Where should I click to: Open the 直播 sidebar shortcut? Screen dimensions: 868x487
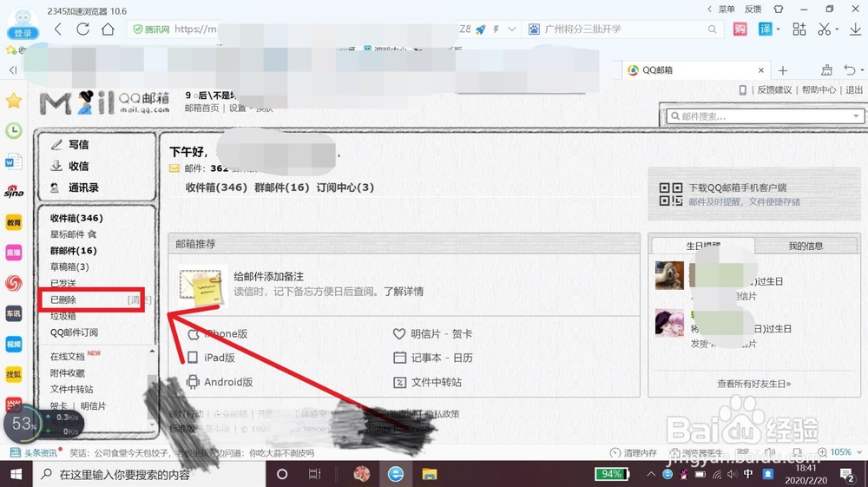point(13,253)
